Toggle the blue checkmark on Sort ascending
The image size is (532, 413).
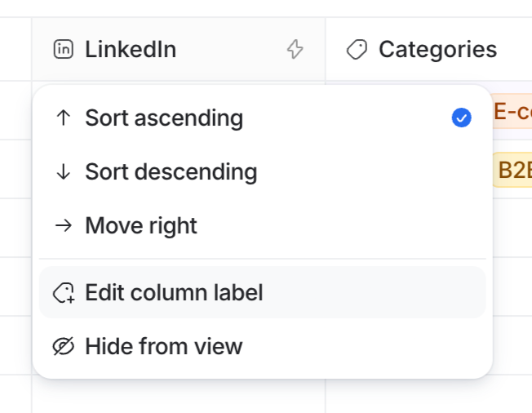[461, 118]
